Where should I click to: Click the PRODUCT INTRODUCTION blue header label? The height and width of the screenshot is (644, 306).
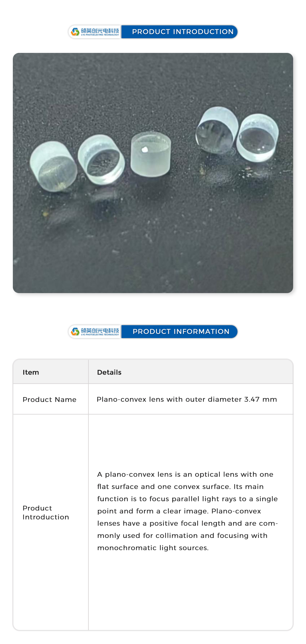click(183, 32)
